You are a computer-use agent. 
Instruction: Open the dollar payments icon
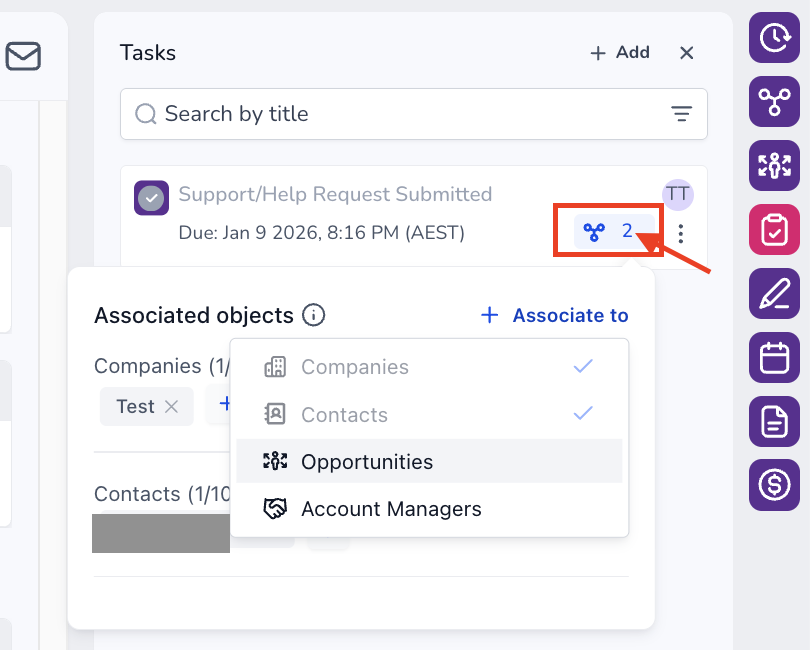point(774,485)
